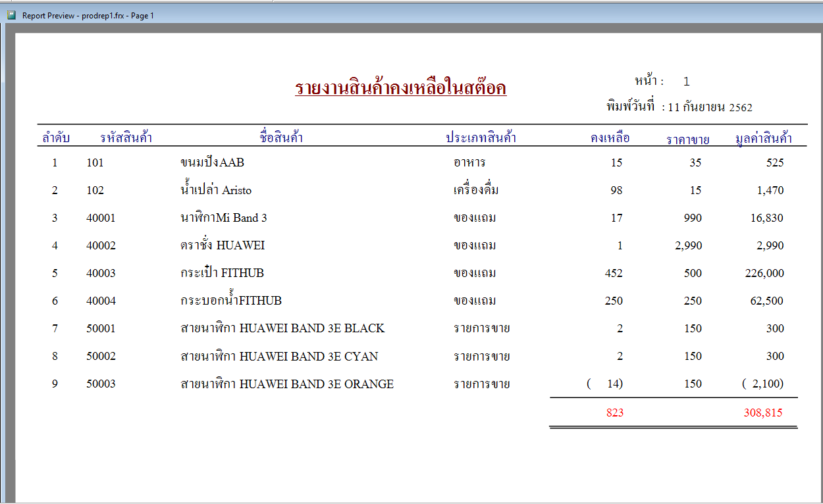Click remaining quantity 98
Viewport: 823px width, 504px height.
pos(616,190)
